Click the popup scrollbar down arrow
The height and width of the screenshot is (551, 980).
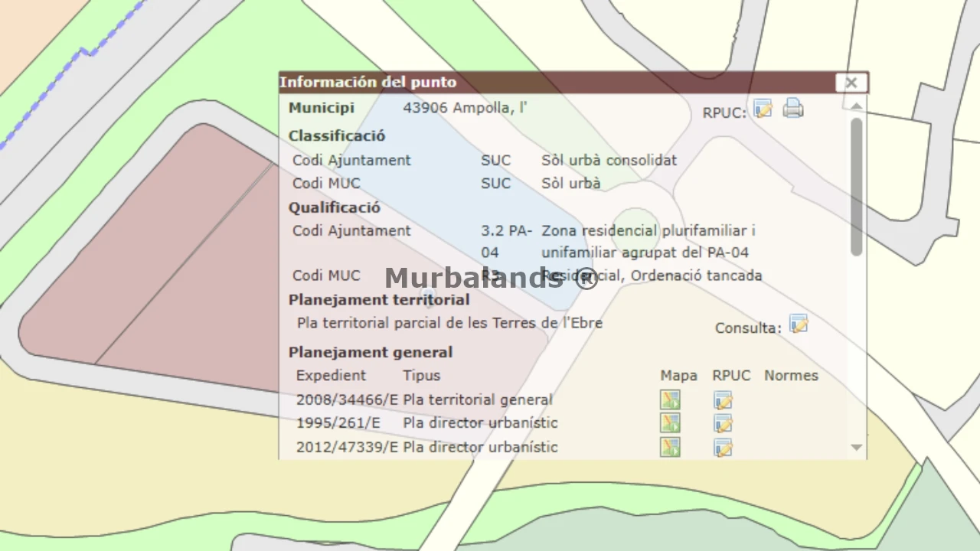pyautogui.click(x=856, y=448)
